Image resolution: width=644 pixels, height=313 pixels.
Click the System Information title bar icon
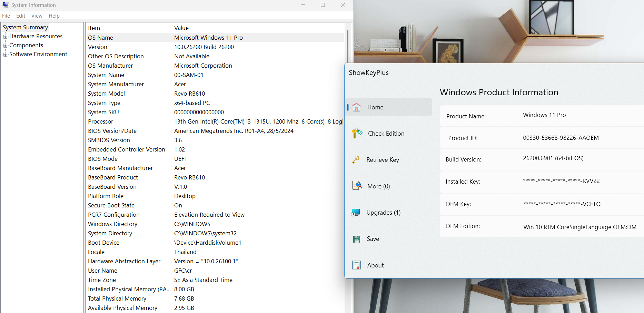(6, 5)
